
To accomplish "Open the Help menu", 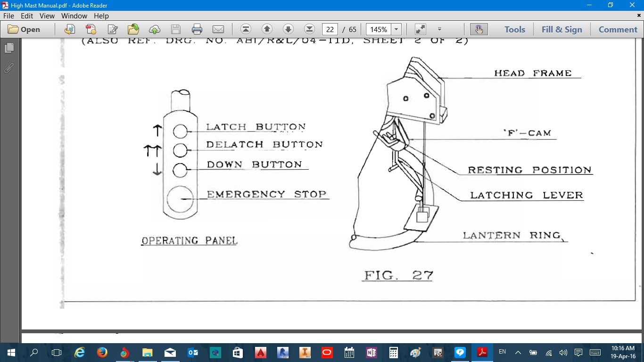I will (x=101, y=16).
